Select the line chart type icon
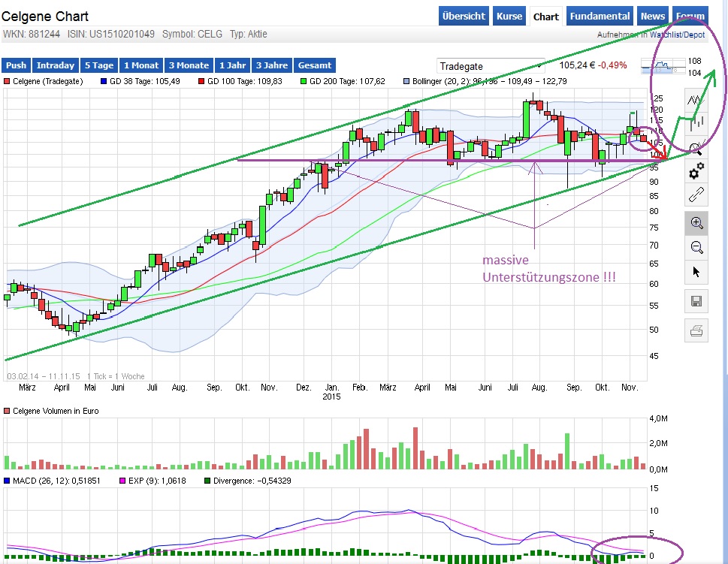Image resolution: width=728 pixels, height=564 pixels. (696, 100)
